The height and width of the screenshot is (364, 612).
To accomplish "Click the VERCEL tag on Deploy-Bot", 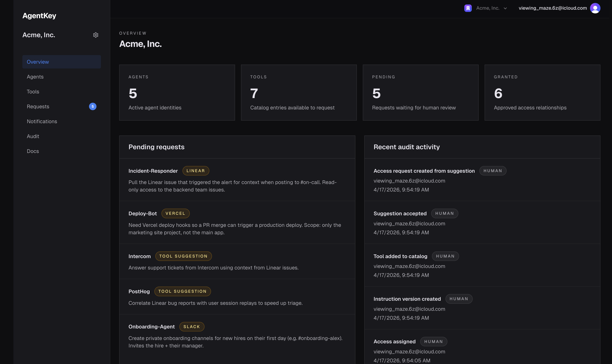I will click(x=175, y=213).
